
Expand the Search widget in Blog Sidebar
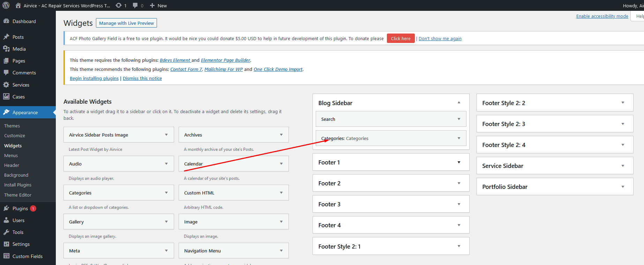pyautogui.click(x=459, y=119)
